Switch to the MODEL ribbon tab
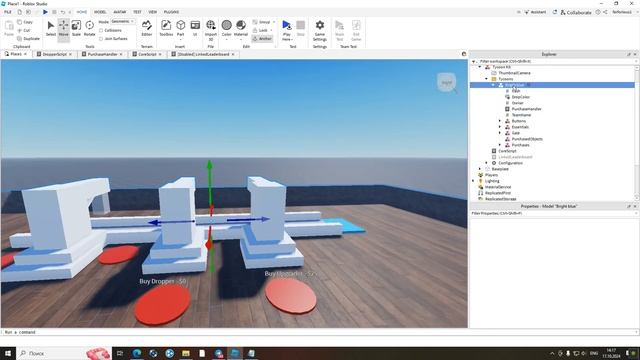Viewport: 640px width, 360px height. click(100, 12)
